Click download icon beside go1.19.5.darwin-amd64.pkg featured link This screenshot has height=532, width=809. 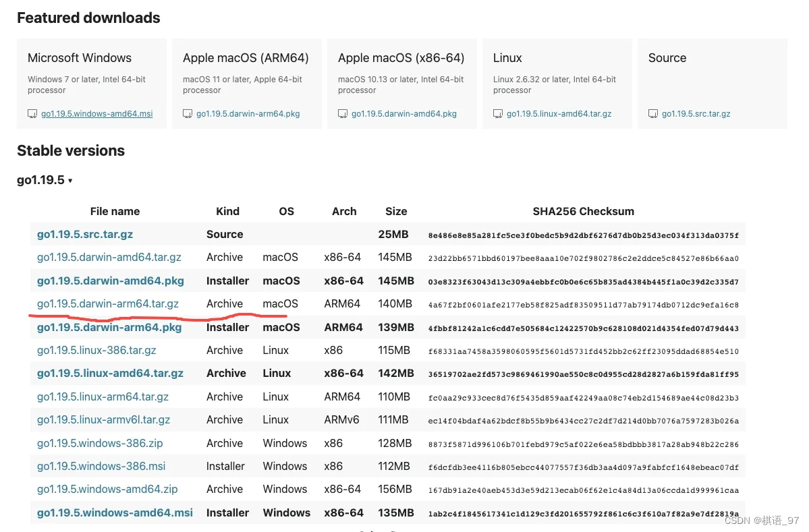coord(343,114)
